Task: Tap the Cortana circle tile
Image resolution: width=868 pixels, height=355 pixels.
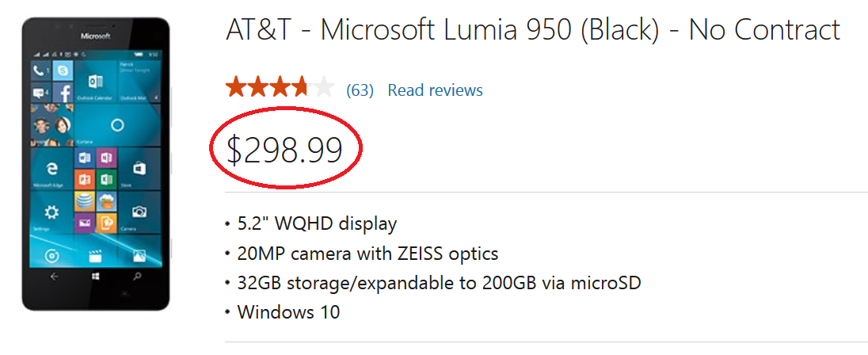Action: pos(117,125)
